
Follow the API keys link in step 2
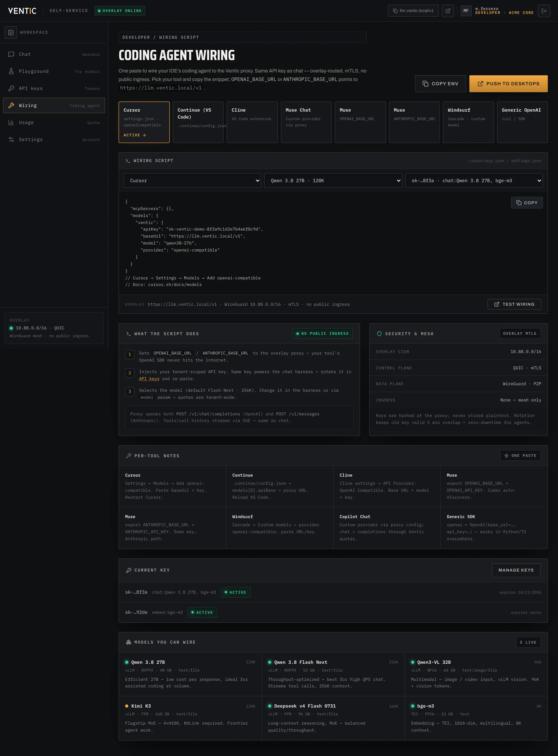pos(149,379)
